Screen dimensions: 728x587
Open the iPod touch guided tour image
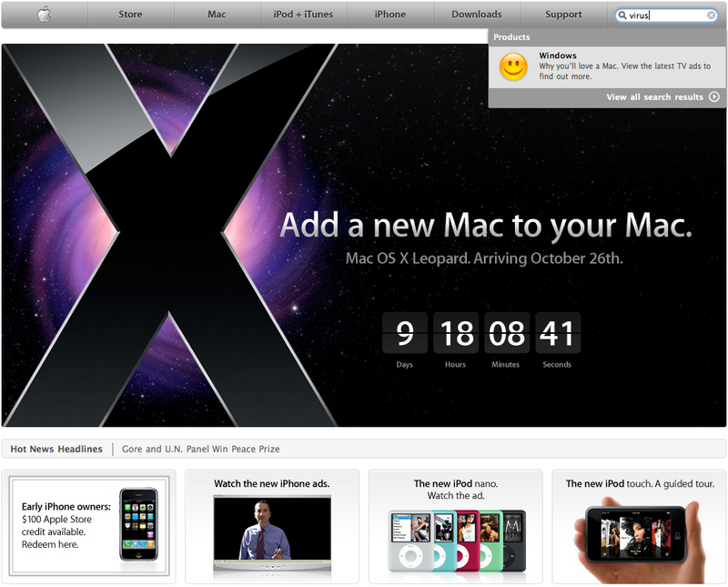pos(637,535)
